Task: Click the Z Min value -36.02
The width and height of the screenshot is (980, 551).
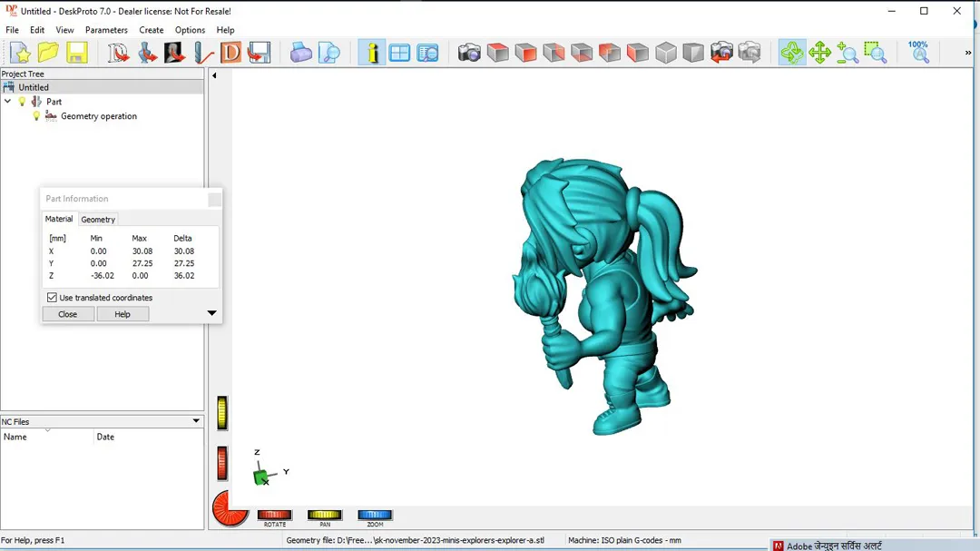Action: click(103, 275)
